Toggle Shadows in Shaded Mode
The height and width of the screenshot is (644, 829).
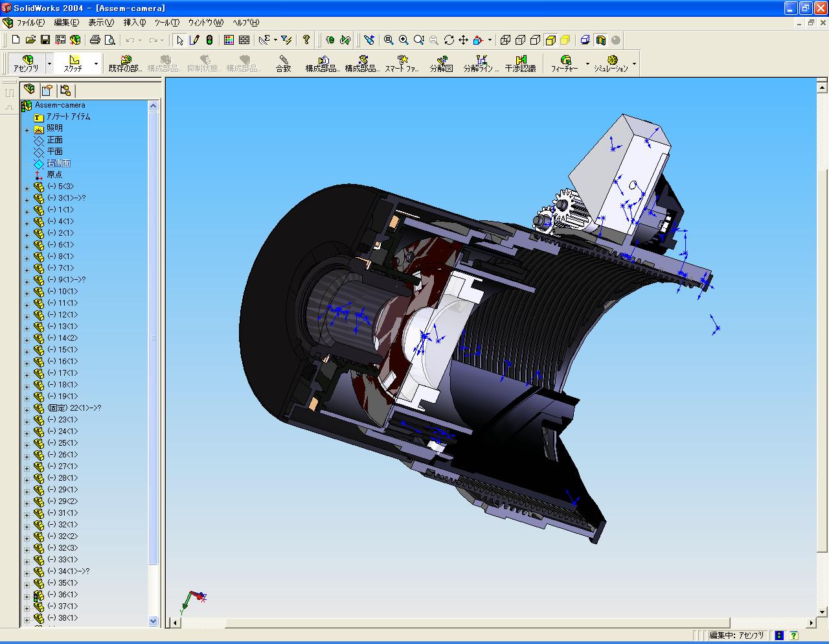coord(585,40)
